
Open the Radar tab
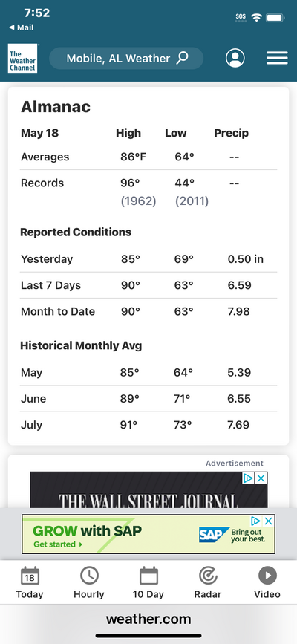[x=208, y=582]
